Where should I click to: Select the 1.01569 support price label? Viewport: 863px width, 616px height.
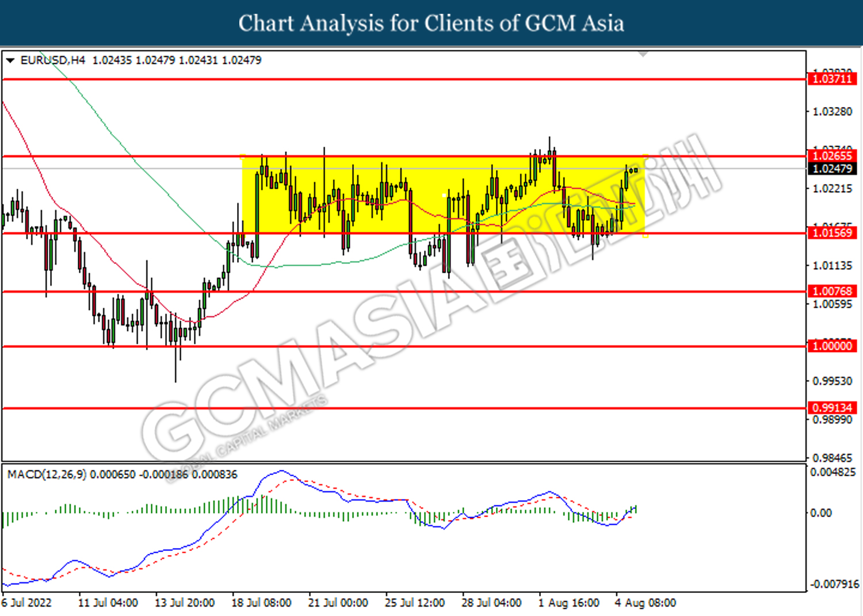point(832,233)
